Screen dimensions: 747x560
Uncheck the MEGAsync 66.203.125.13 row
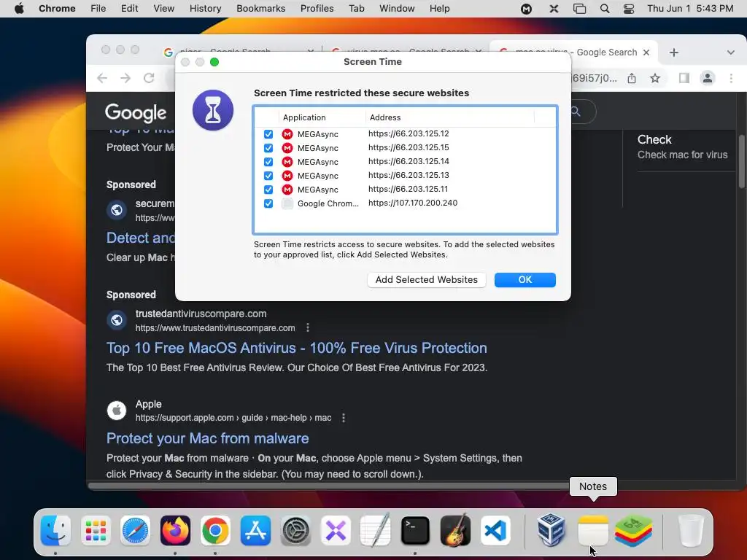point(268,176)
